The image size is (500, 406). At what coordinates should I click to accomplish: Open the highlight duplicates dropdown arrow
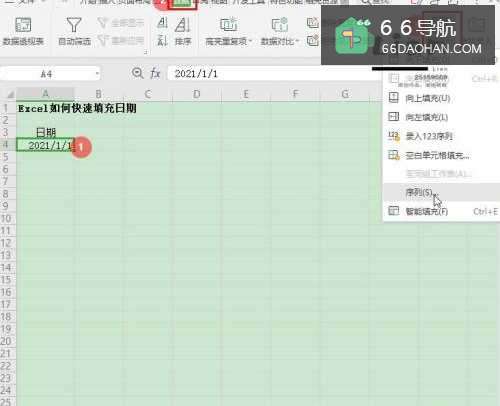pyautogui.click(x=250, y=42)
